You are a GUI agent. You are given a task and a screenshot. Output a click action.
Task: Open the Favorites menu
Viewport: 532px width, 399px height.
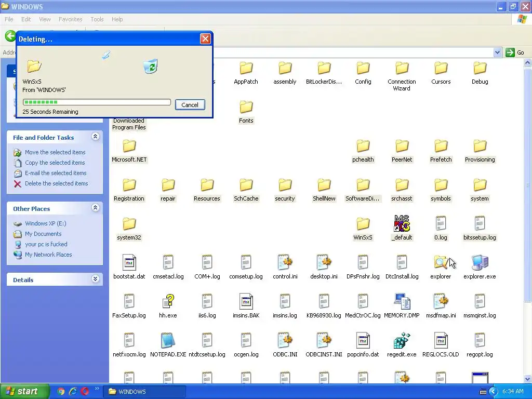pos(70,19)
